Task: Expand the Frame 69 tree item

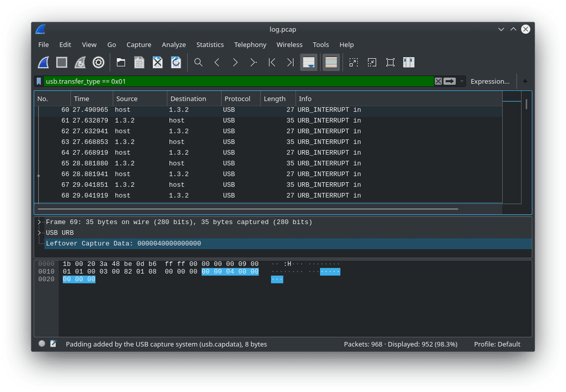Action: [40, 222]
